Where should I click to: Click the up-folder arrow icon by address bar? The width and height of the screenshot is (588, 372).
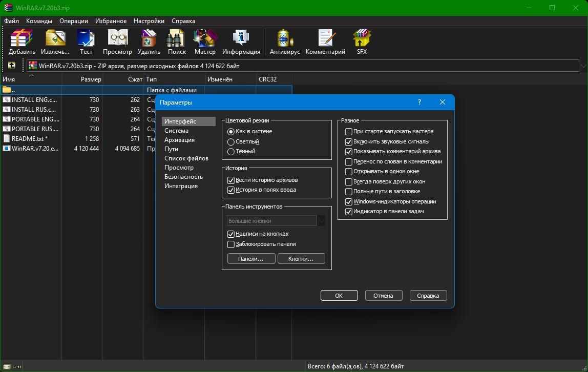pos(11,66)
